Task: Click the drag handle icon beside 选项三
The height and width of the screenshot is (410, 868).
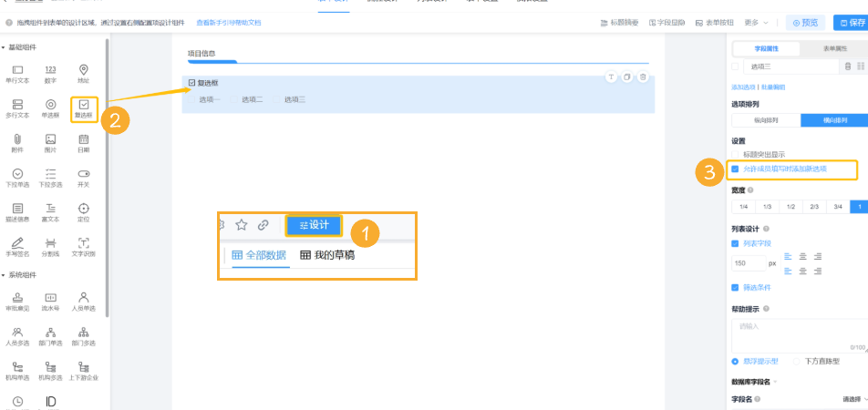Action: (861, 67)
